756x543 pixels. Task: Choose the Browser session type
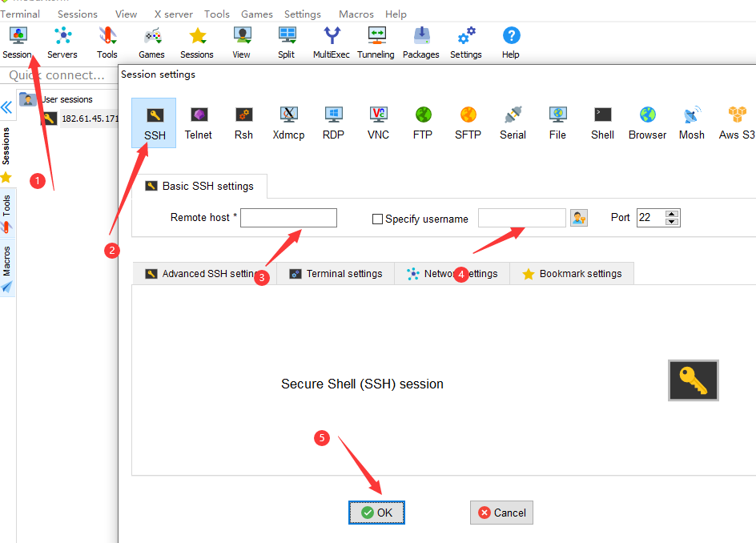(648, 123)
